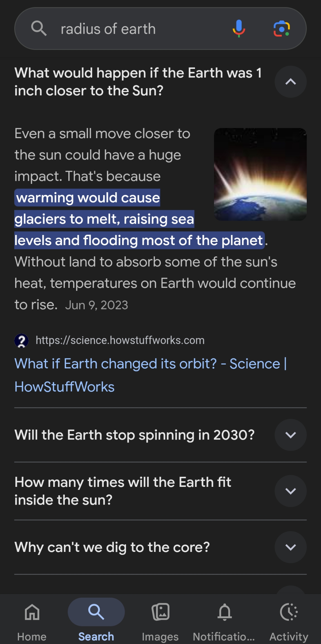
Task: Tap the Images icon in the bottom bar
Action: tap(160, 612)
